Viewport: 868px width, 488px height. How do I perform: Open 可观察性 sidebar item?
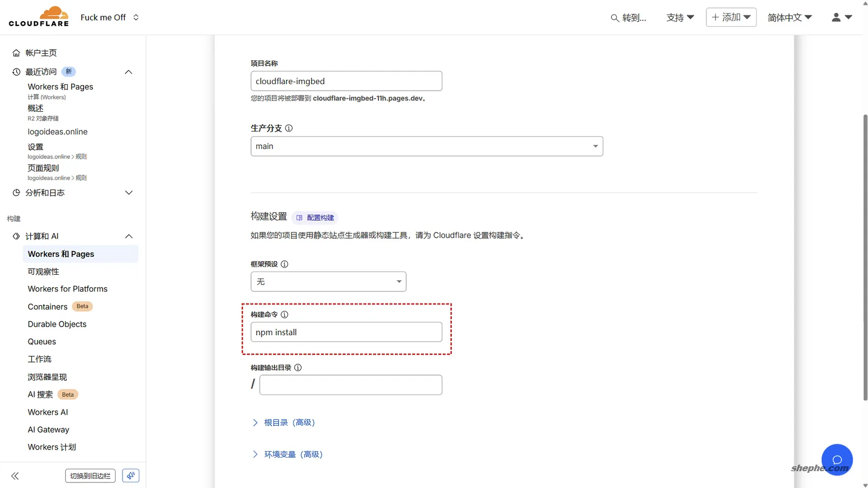click(x=43, y=271)
